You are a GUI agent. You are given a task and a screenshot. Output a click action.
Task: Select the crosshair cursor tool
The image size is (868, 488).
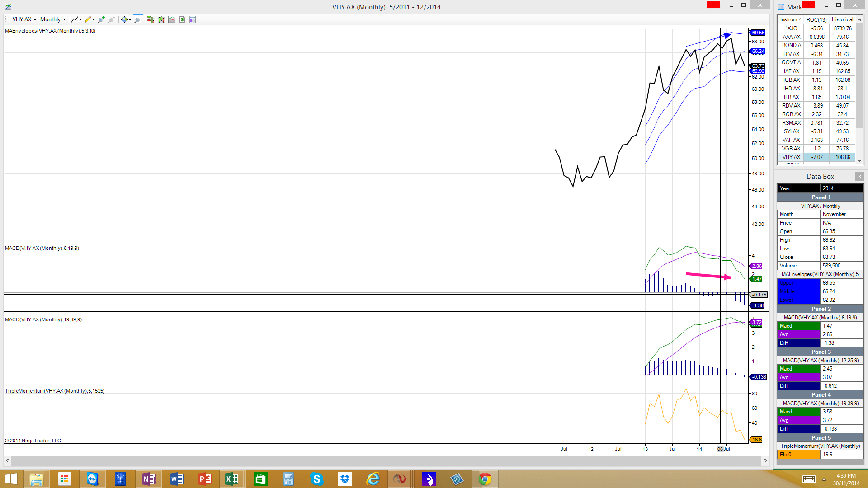point(125,19)
